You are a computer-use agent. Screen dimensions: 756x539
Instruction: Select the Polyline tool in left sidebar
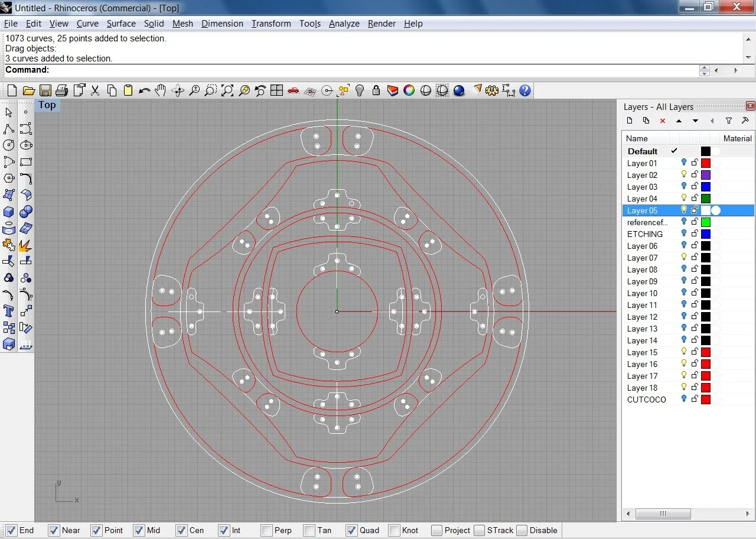(x=9, y=129)
